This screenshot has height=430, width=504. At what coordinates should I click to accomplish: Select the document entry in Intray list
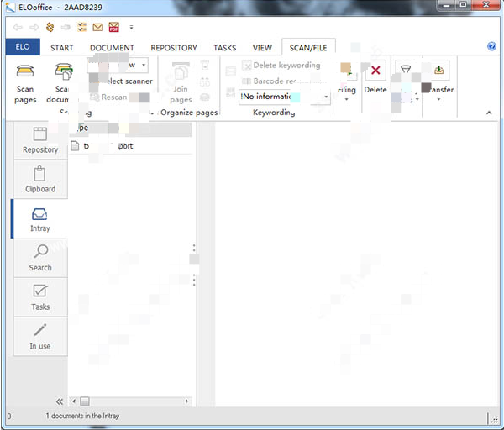point(130,146)
